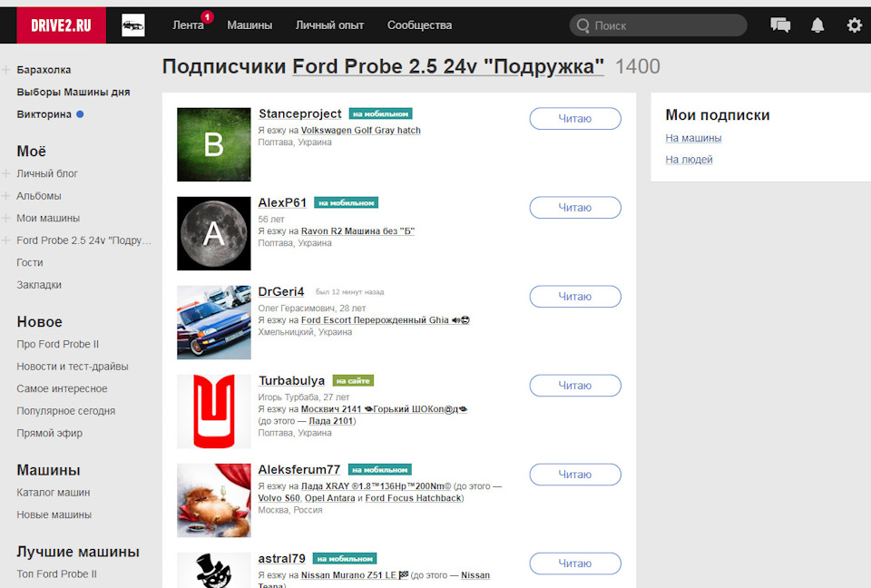This screenshot has width=871, height=588.
Task: Follow DrGeri4 with Читаю button
Action: point(575,296)
